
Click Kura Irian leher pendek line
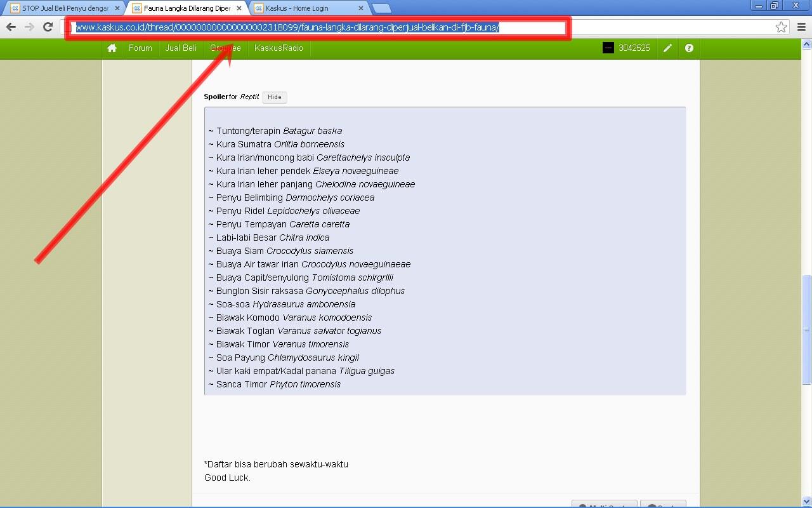coord(303,171)
